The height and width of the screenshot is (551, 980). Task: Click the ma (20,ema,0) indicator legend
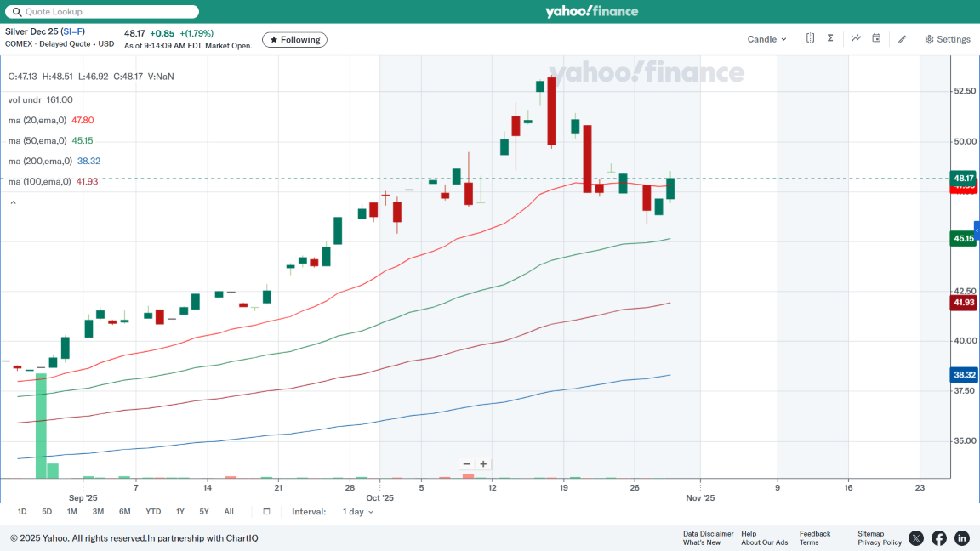tap(37, 121)
